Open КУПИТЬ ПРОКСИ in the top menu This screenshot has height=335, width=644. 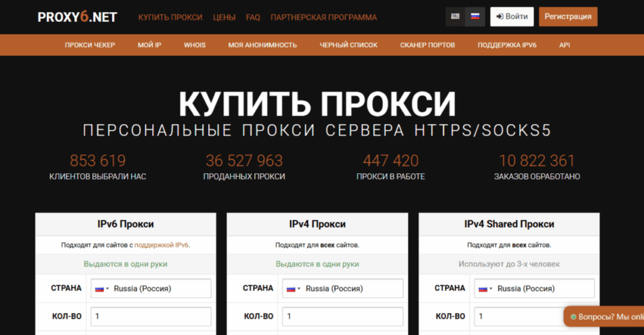(x=170, y=17)
